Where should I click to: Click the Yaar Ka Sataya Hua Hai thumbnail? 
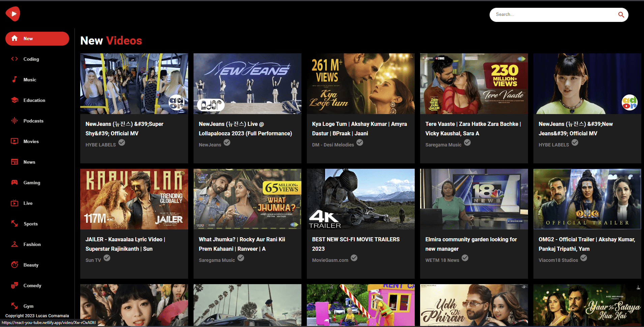pyautogui.click(x=587, y=305)
